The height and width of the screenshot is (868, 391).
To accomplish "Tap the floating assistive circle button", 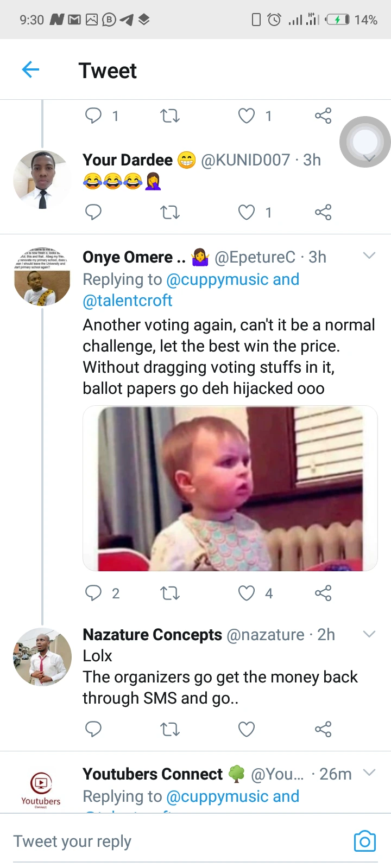I will pyautogui.click(x=365, y=142).
